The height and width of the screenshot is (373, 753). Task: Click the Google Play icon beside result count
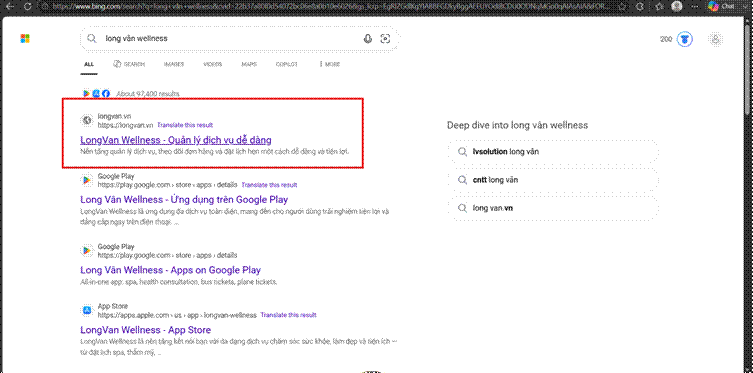coord(86,94)
